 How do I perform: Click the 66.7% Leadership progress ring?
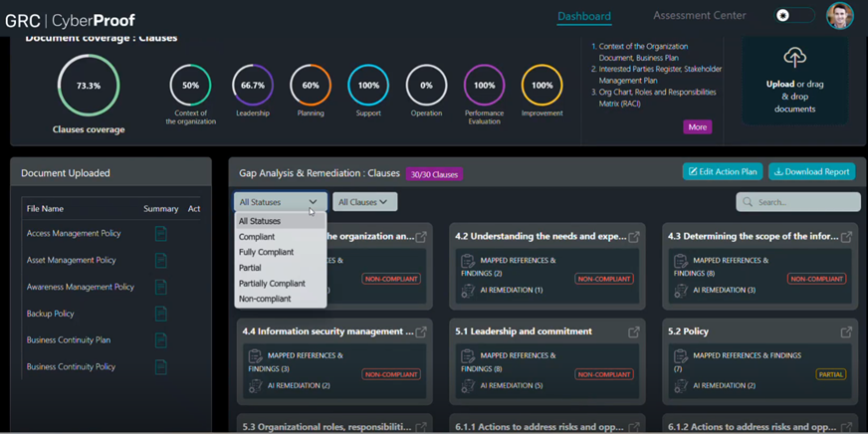[x=253, y=86]
